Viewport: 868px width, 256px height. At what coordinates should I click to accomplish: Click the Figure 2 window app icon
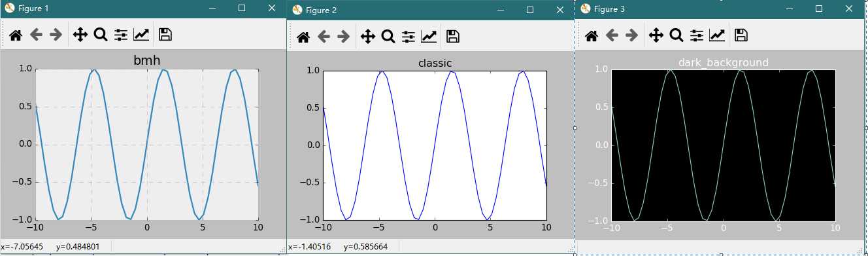click(297, 9)
